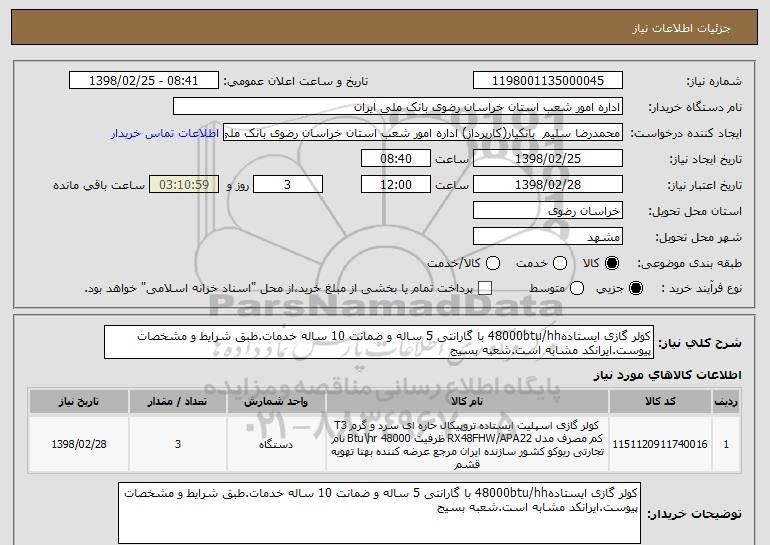770x545 pixels.
Task: Click the شهر محل تحویل field مشهد
Action: (548, 237)
